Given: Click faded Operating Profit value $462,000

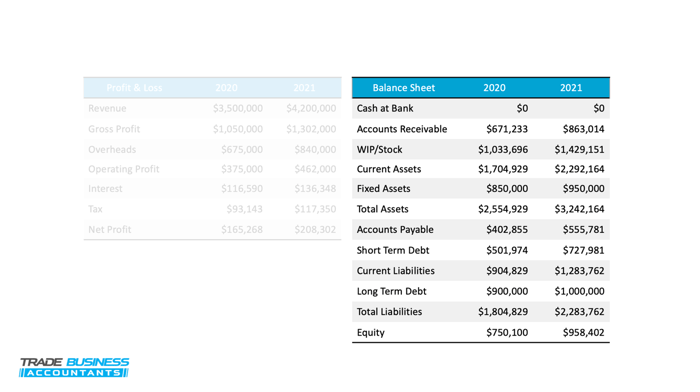Looking at the screenshot, I should click(315, 169).
